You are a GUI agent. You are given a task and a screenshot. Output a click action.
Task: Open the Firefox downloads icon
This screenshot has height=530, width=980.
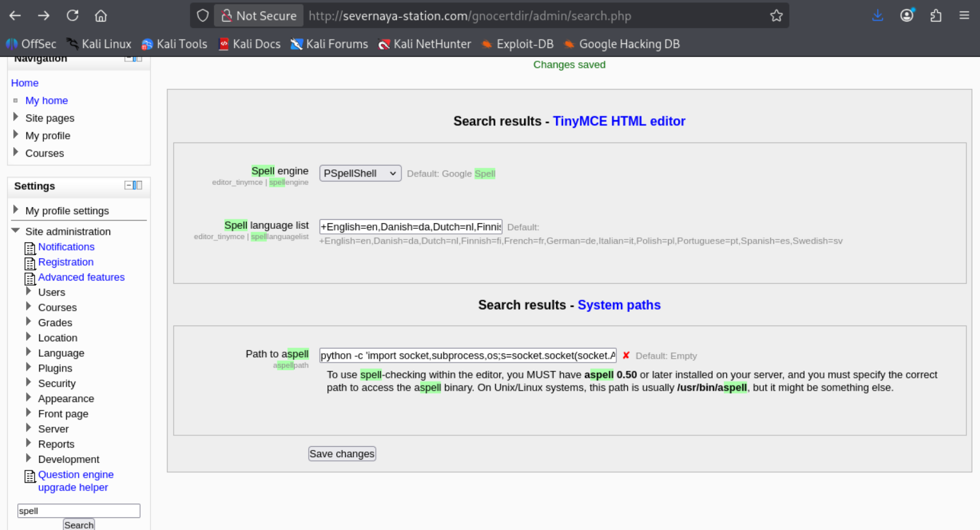click(x=878, y=15)
